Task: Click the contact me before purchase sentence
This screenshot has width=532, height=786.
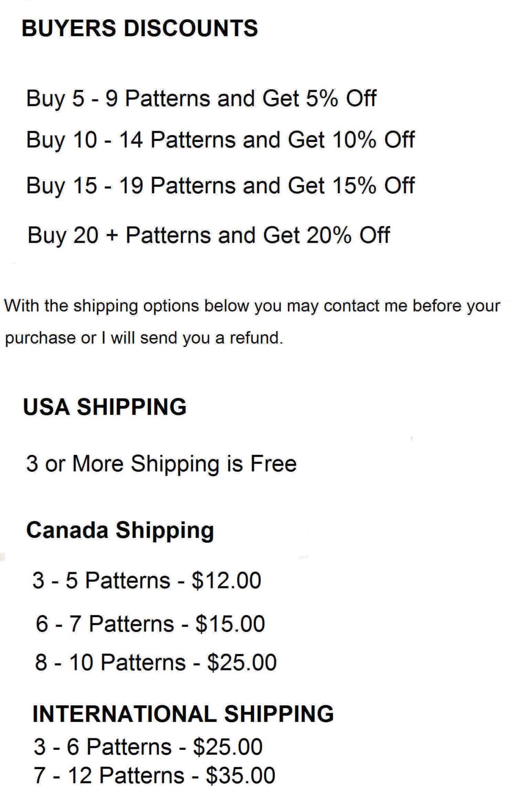Action: [x=252, y=306]
